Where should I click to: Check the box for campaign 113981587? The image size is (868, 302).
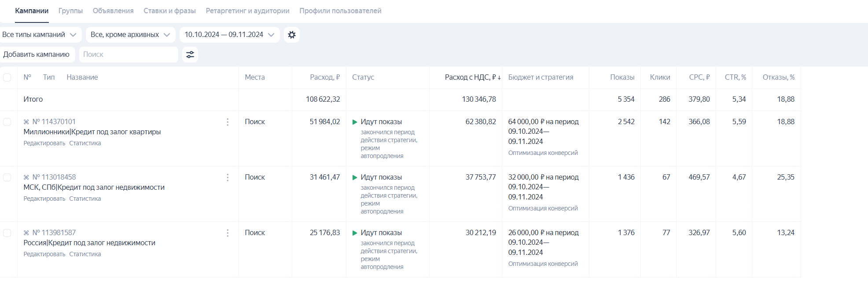coord(7,233)
